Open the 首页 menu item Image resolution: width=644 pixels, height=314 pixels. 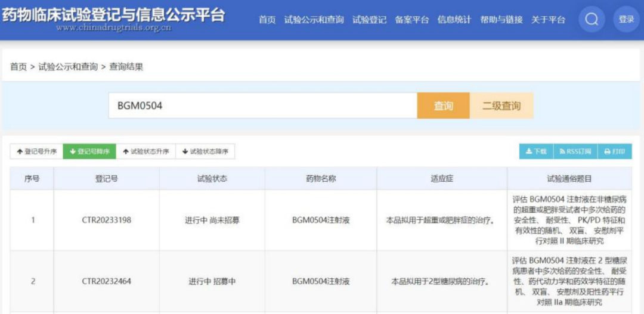click(267, 20)
